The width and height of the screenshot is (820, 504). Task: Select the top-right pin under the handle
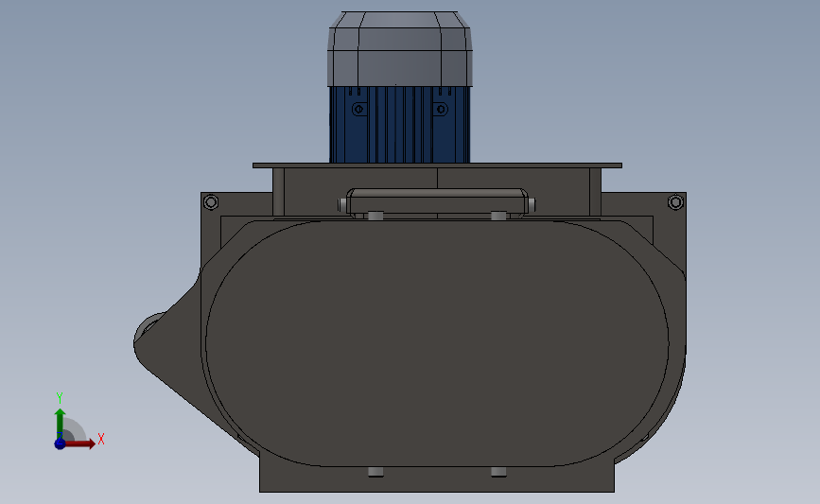coord(498,216)
